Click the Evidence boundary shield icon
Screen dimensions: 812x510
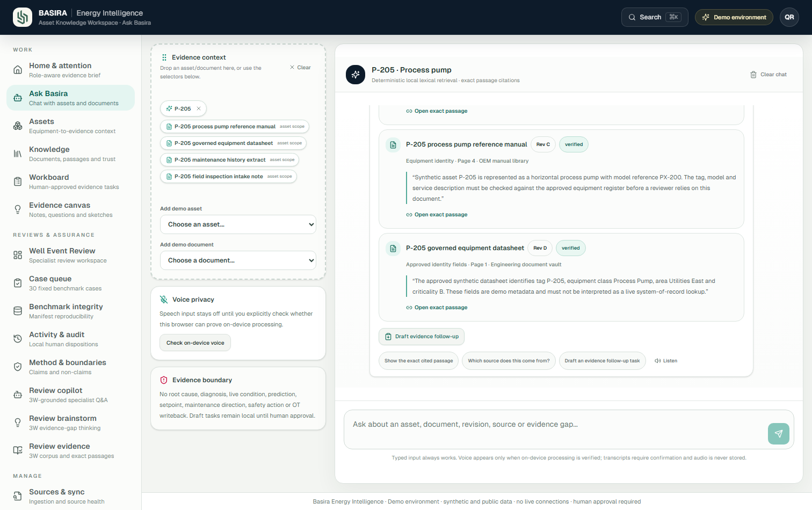point(164,380)
